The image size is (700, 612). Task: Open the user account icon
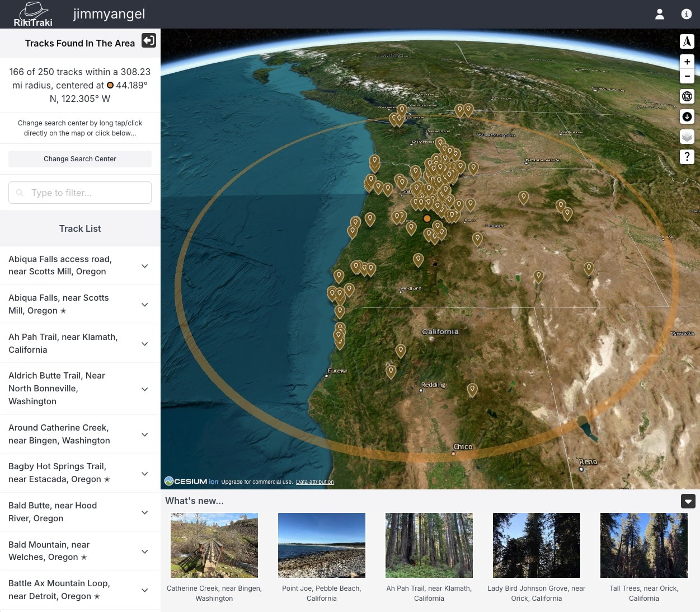point(660,15)
